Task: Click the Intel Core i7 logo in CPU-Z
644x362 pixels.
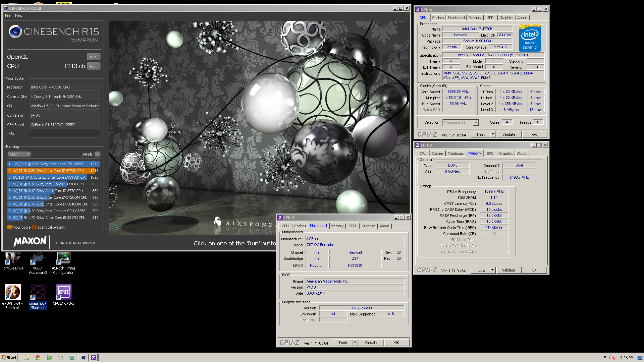Action: pos(530,38)
